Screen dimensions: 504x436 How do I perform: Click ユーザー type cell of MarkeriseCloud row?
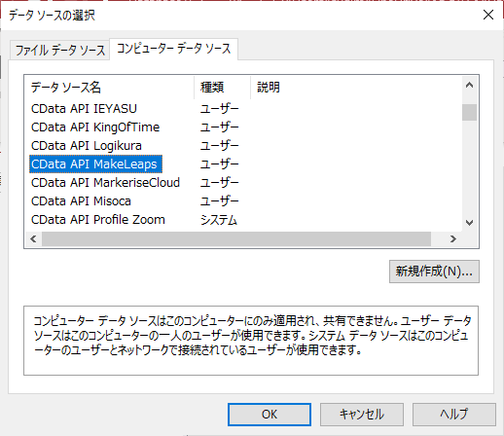[x=220, y=183]
